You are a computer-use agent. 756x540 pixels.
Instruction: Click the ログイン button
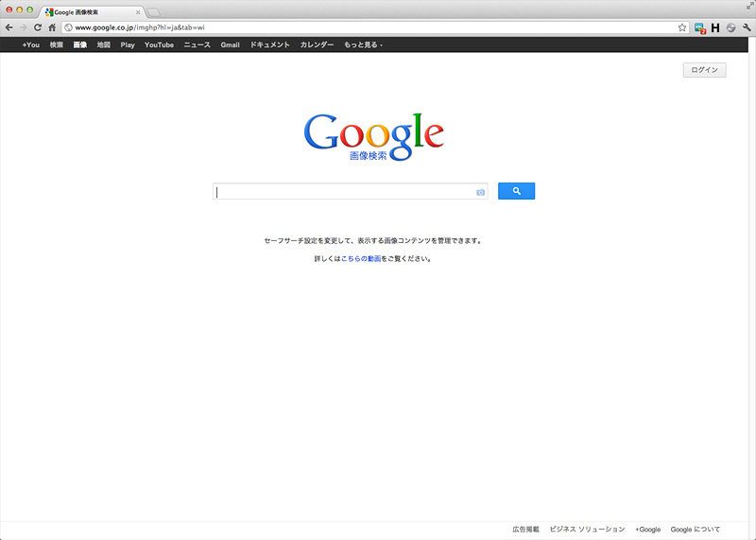(x=704, y=70)
